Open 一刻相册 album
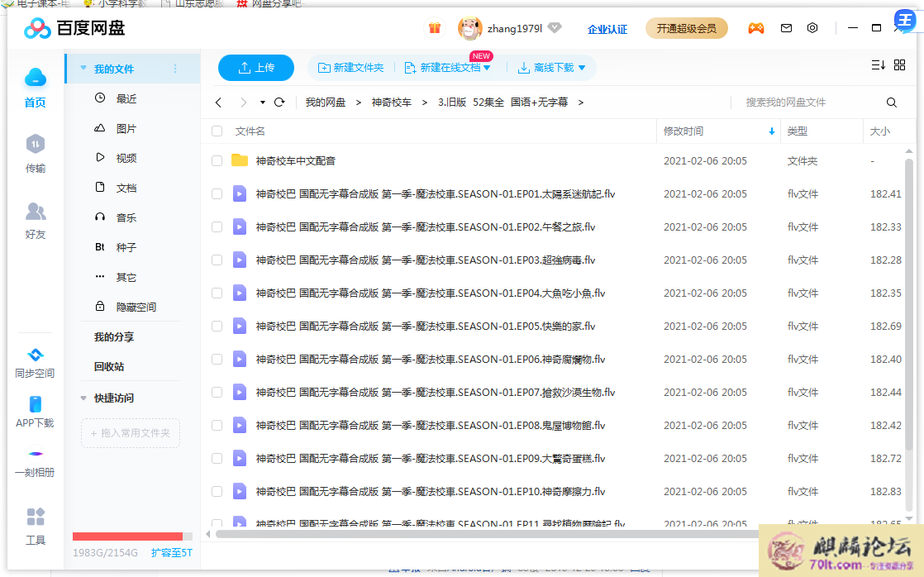Image resolution: width=924 pixels, height=577 pixels. 36,464
